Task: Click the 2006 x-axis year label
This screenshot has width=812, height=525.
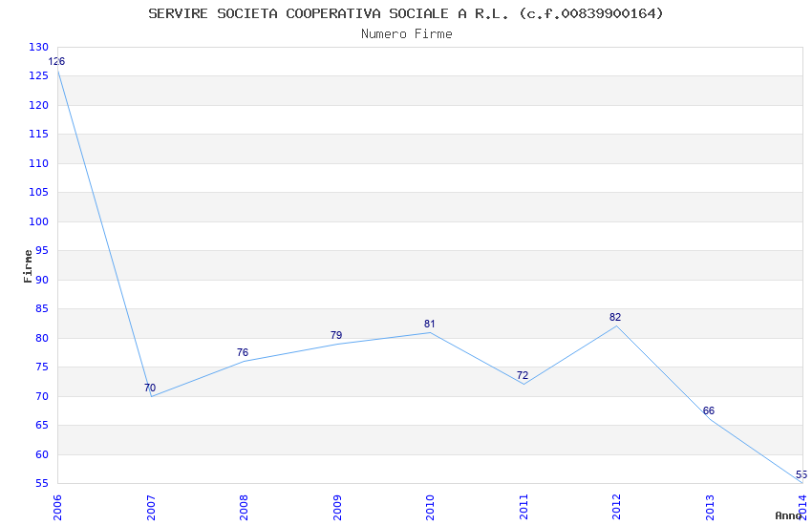Action: 57,507
